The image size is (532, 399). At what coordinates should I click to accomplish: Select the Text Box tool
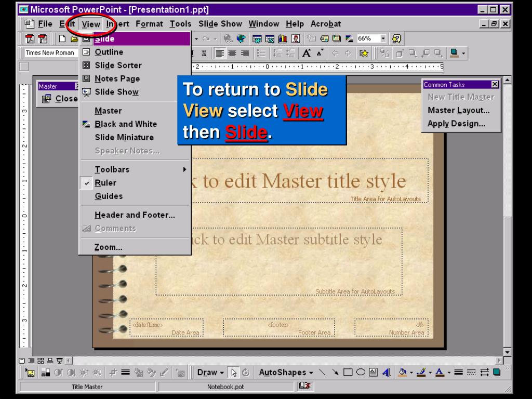(373, 373)
